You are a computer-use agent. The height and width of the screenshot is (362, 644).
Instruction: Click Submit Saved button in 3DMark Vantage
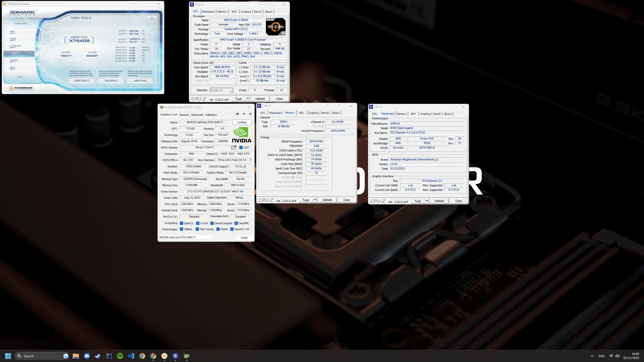(x=140, y=81)
